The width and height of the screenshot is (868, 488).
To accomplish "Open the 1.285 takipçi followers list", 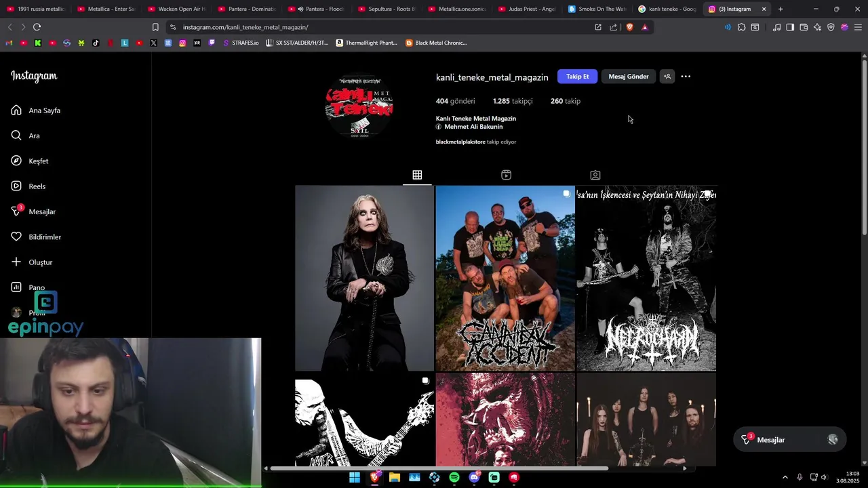I will 513,101.
